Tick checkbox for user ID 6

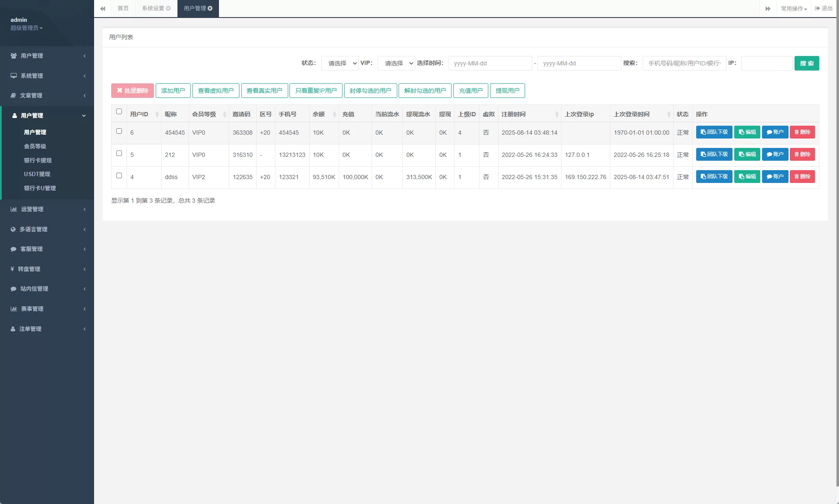click(119, 131)
